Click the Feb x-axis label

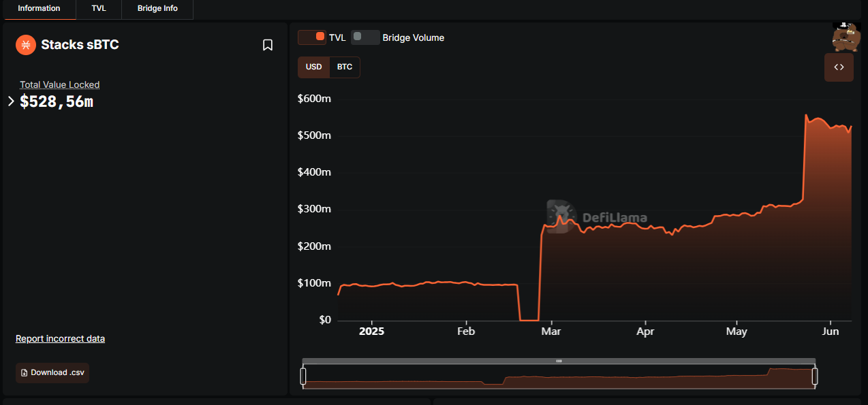[x=466, y=331]
